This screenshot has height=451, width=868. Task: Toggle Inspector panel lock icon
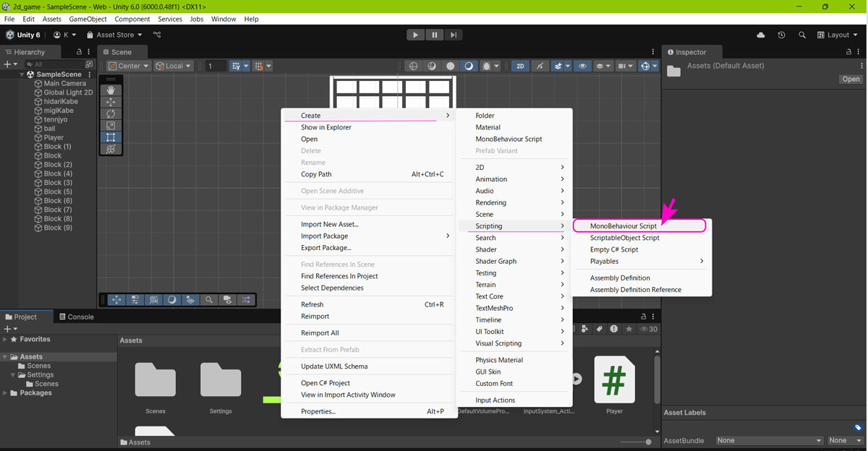pos(849,52)
